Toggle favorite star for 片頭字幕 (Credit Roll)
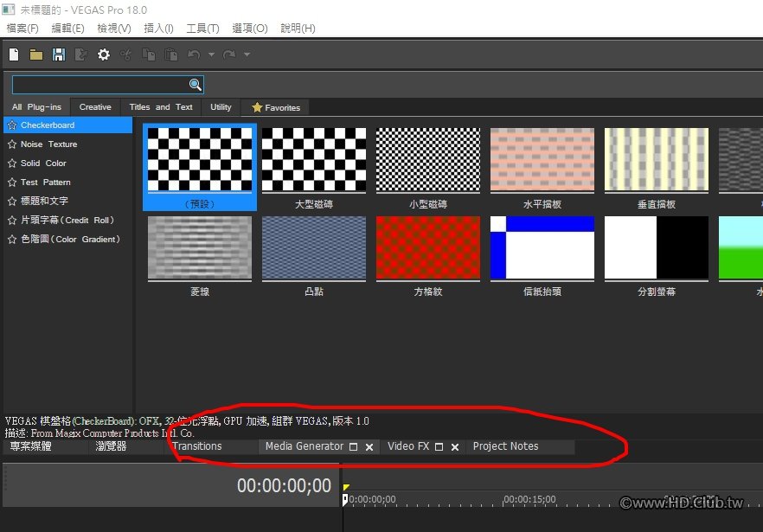This screenshot has width=763, height=532. pos(12,220)
